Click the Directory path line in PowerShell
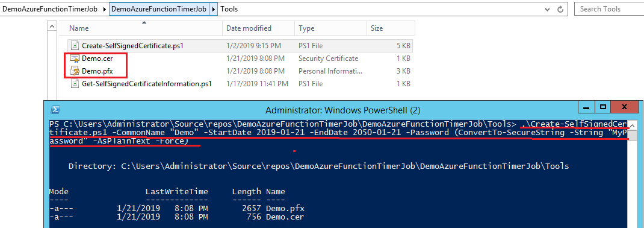644x228 pixels. pyautogui.click(x=319, y=166)
